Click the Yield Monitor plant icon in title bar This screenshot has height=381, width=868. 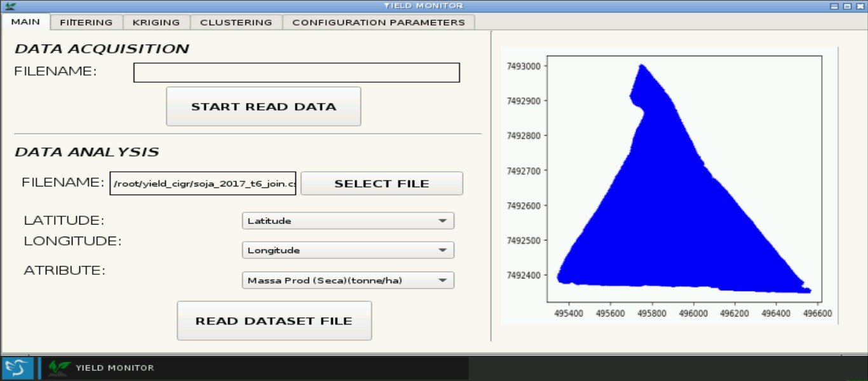pos(10,6)
